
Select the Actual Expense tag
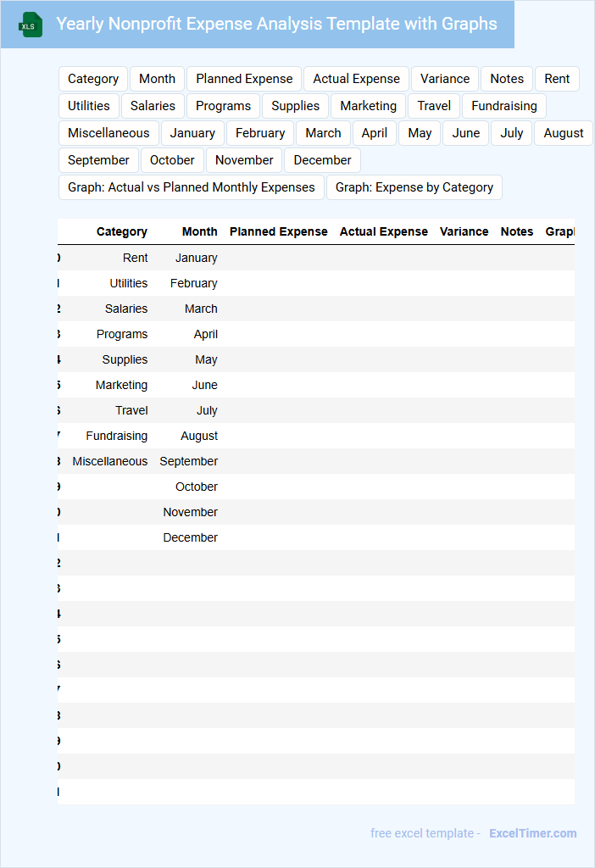coord(356,79)
